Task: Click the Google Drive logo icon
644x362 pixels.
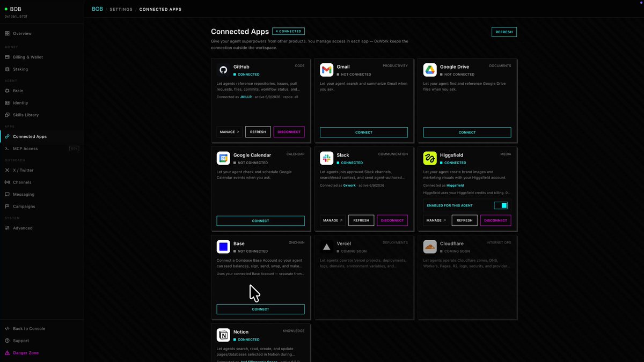Action: point(430,70)
